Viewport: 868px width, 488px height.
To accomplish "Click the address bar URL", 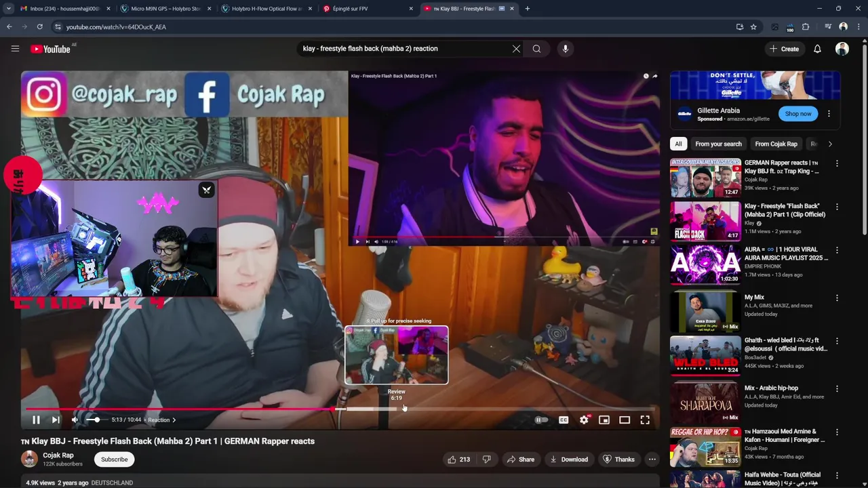I will coord(116,27).
